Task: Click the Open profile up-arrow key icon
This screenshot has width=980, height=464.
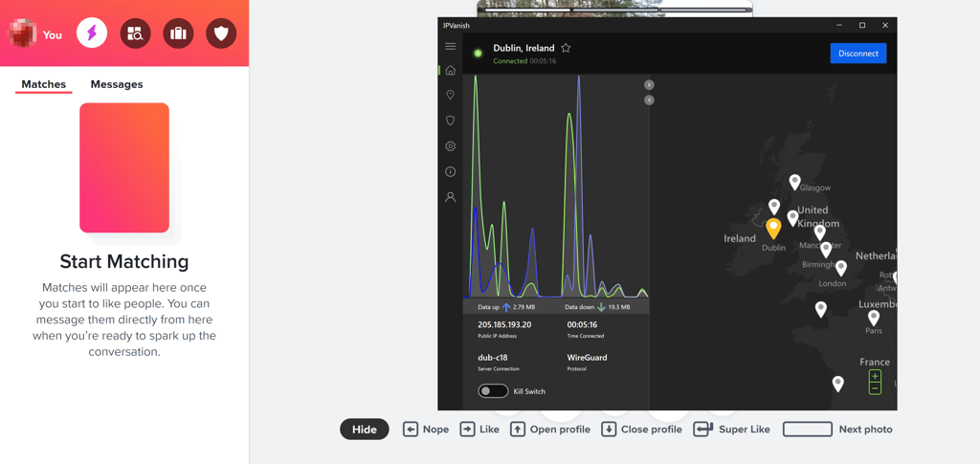Action: coord(518,430)
